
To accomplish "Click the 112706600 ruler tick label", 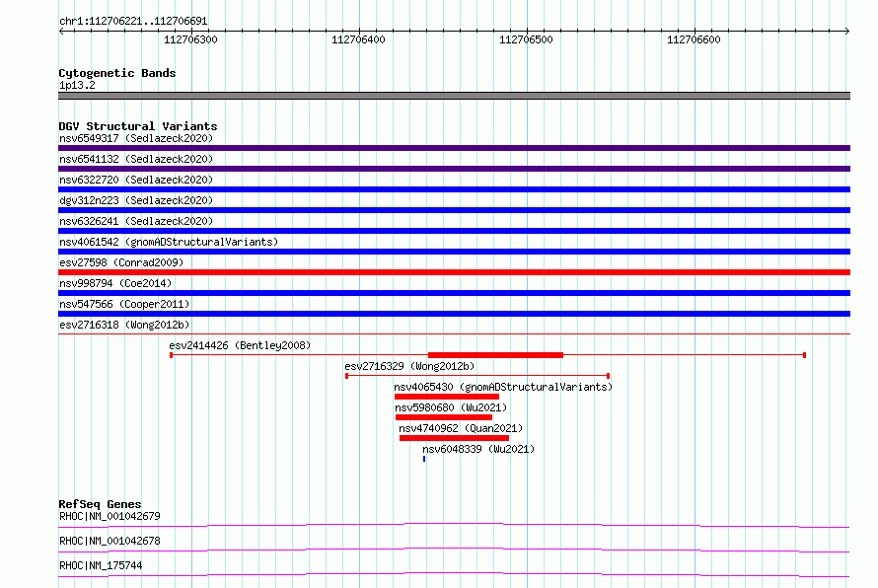I will tap(694, 39).
